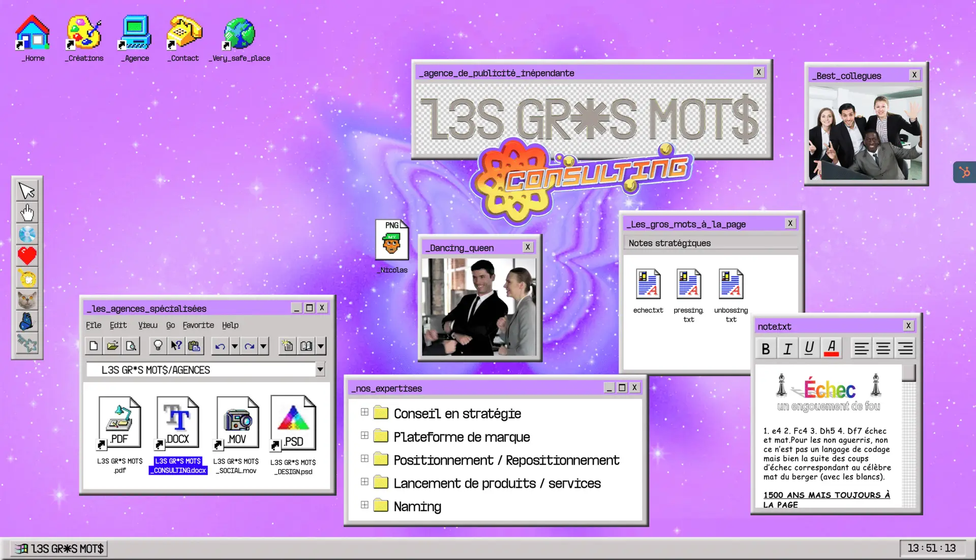Open the Go menu in the agences window
Viewport: 976px width, 560px height.
(171, 325)
